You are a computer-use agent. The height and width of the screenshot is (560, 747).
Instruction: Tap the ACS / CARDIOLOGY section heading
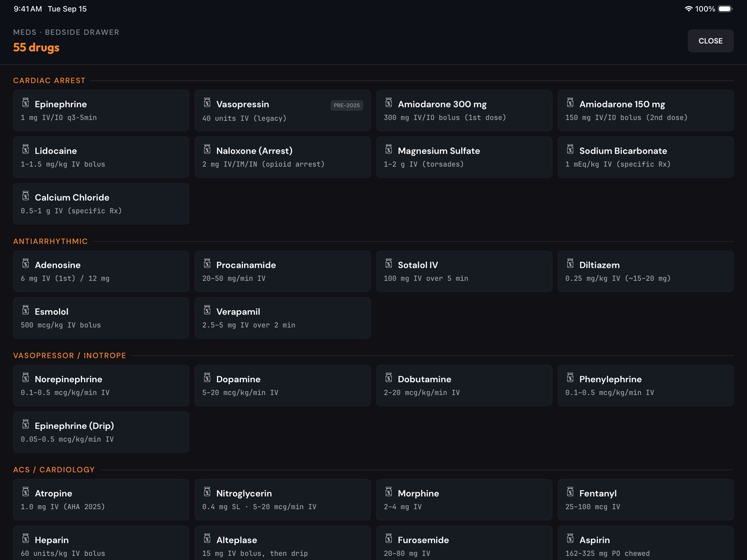(54, 470)
